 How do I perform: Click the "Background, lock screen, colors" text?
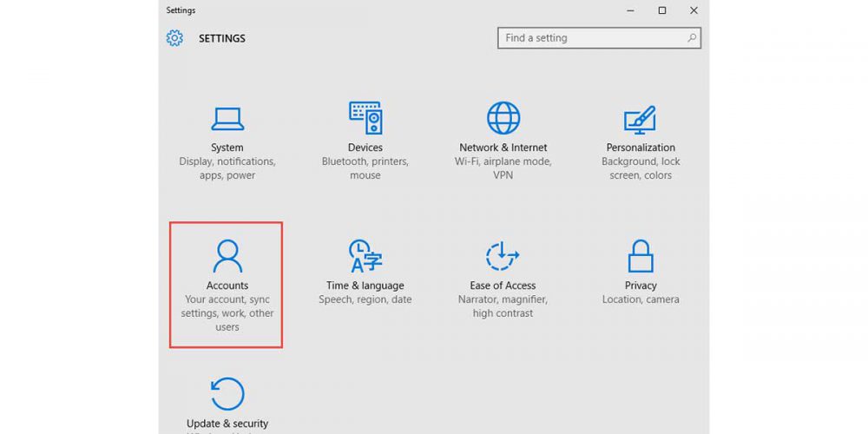pyautogui.click(x=641, y=168)
